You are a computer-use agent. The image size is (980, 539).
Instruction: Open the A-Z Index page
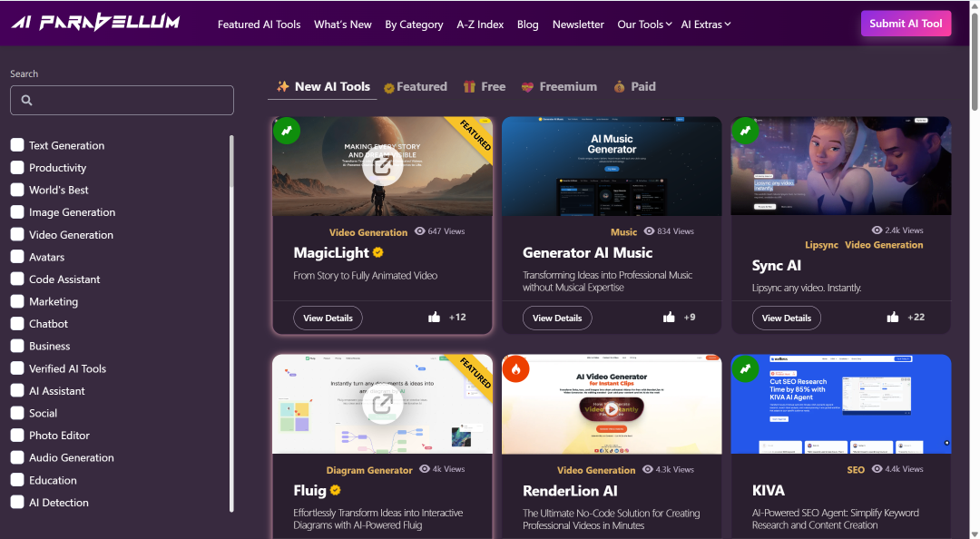tap(480, 24)
